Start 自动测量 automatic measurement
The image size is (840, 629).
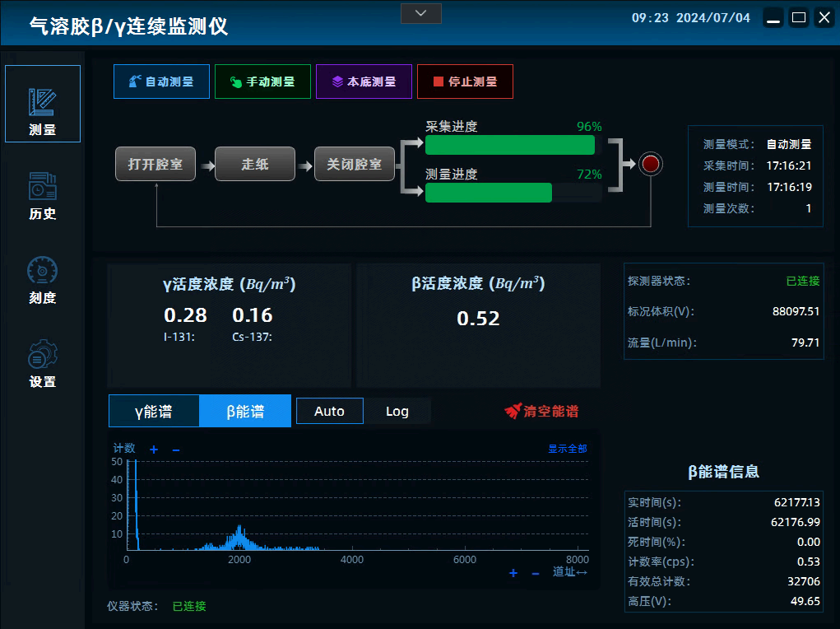(x=161, y=82)
